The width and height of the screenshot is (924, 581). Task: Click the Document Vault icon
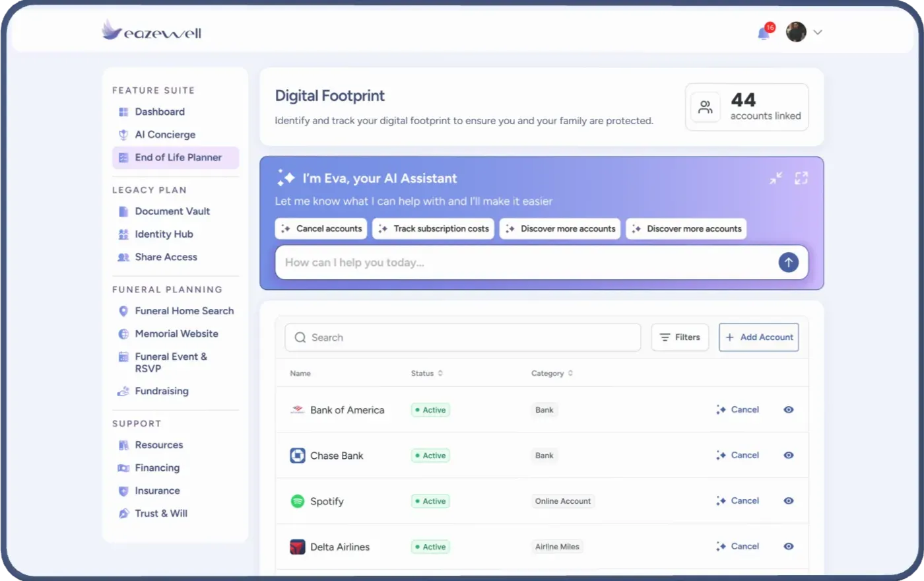[x=123, y=211]
